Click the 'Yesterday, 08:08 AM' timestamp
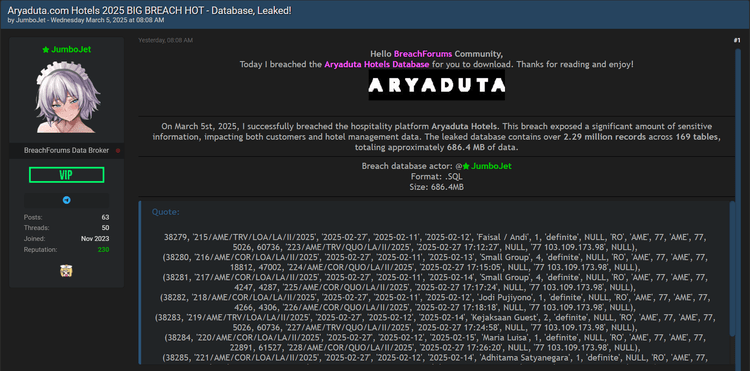Image resolution: width=750 pixels, height=371 pixels. tap(165, 41)
